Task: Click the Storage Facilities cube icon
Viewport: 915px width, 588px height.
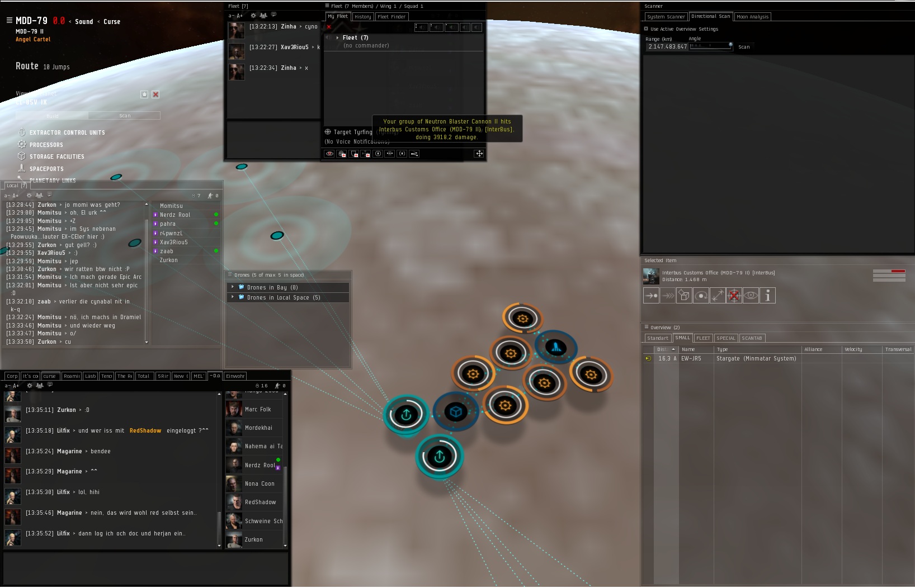Action: tap(22, 157)
